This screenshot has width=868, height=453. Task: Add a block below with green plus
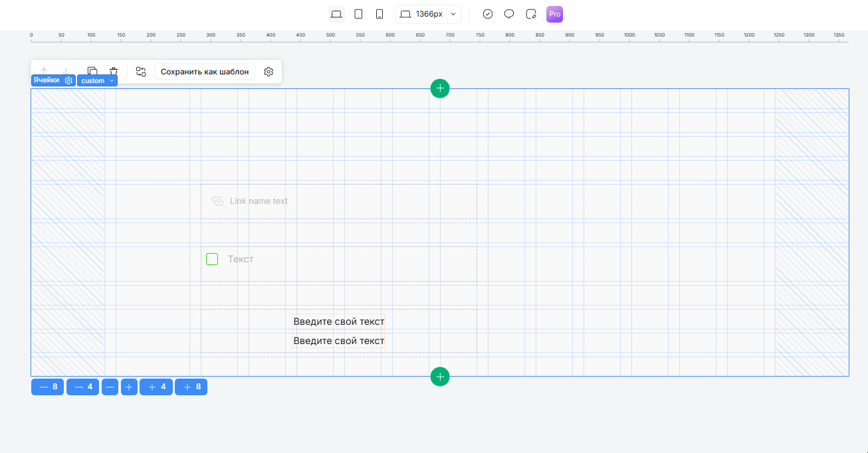(x=440, y=377)
